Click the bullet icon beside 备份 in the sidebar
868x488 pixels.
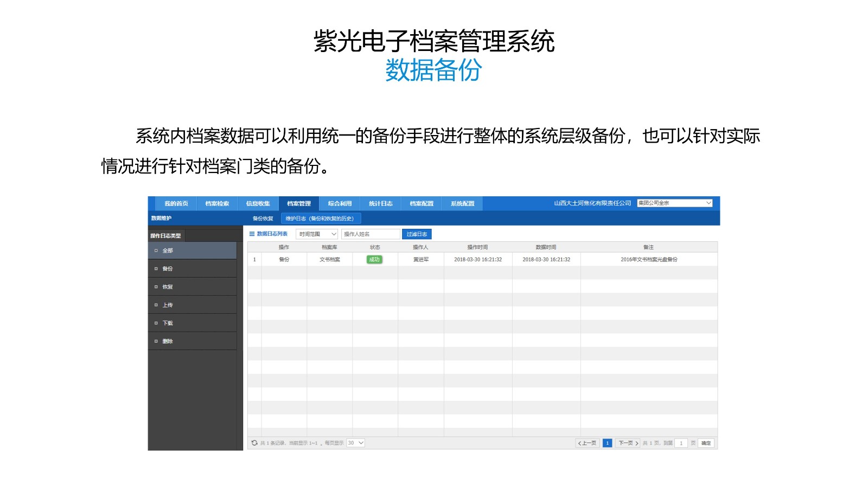tap(156, 269)
